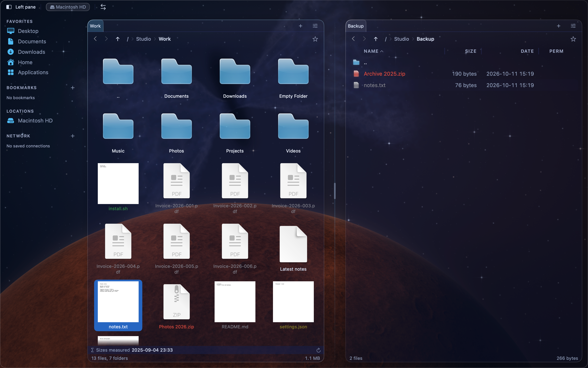The image size is (588, 368).
Task: Sort by the SIZE column header
Action: point(471,51)
